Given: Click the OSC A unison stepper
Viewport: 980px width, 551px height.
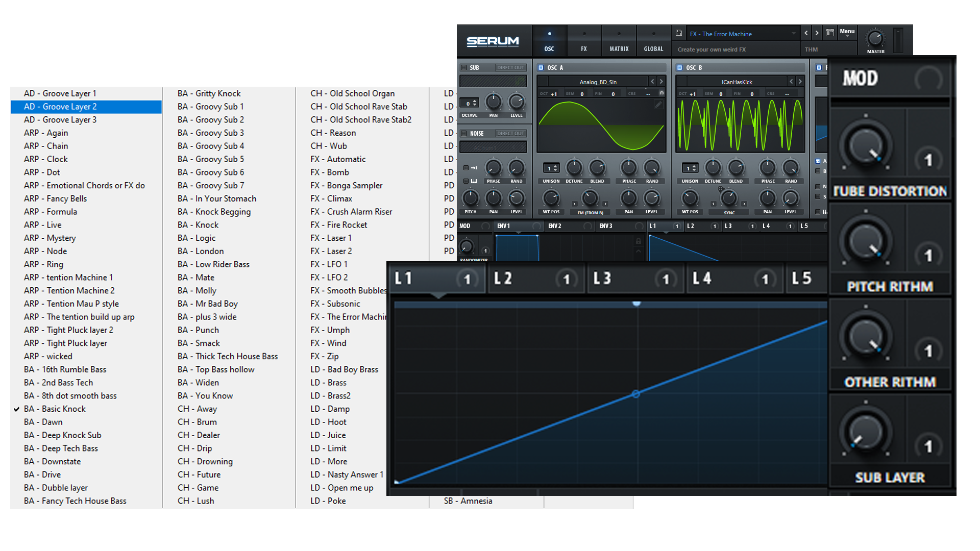Looking at the screenshot, I should point(551,168).
